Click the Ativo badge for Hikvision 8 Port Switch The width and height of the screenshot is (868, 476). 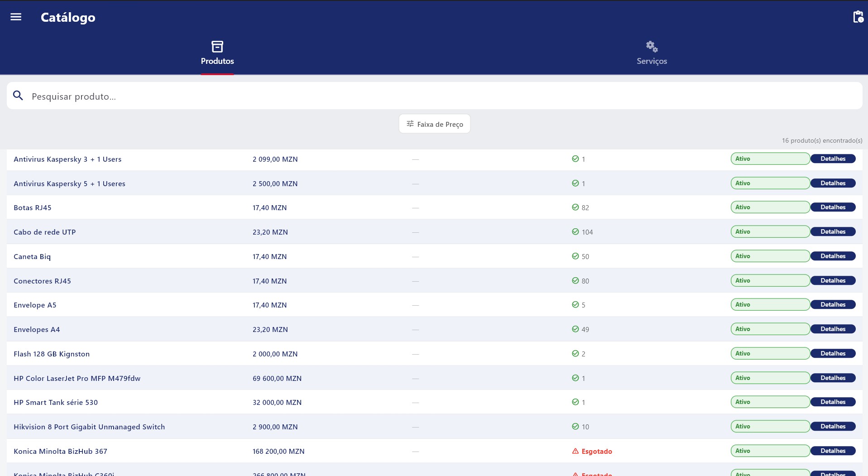pos(770,427)
